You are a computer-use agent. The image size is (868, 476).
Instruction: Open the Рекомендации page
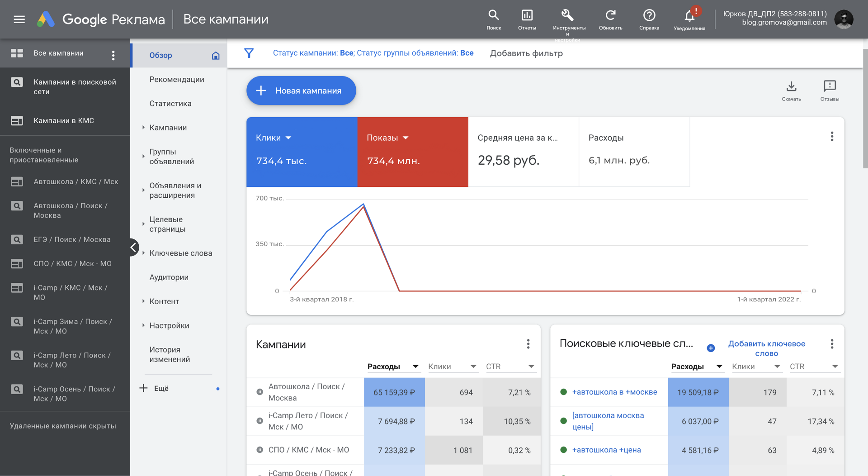tap(177, 79)
